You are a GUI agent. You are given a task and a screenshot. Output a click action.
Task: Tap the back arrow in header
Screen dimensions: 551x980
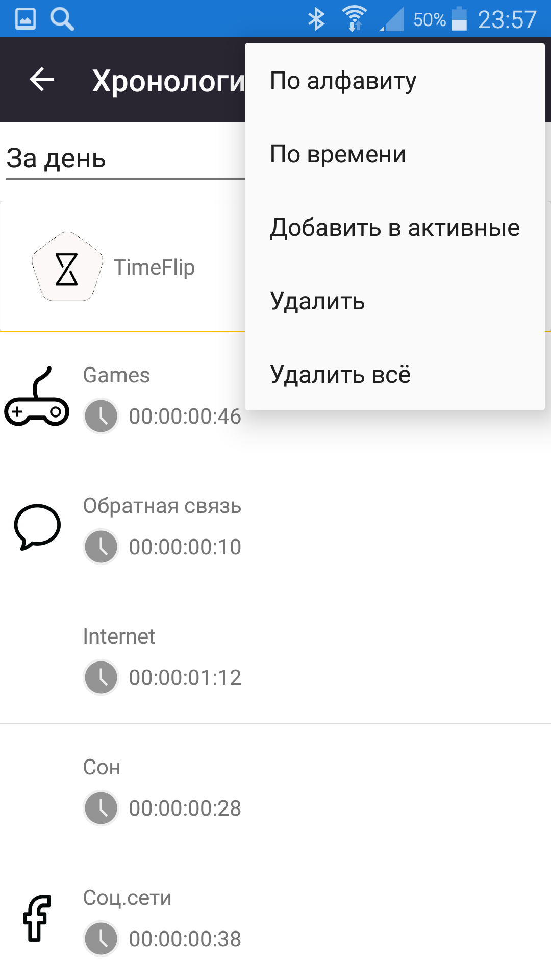(42, 80)
